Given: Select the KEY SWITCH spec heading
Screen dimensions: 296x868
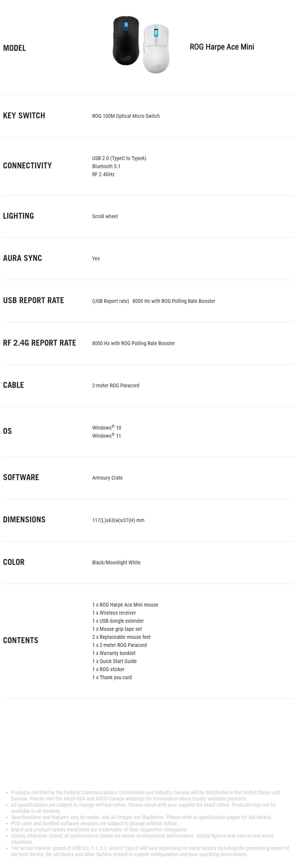Looking at the screenshot, I should coord(24,116).
